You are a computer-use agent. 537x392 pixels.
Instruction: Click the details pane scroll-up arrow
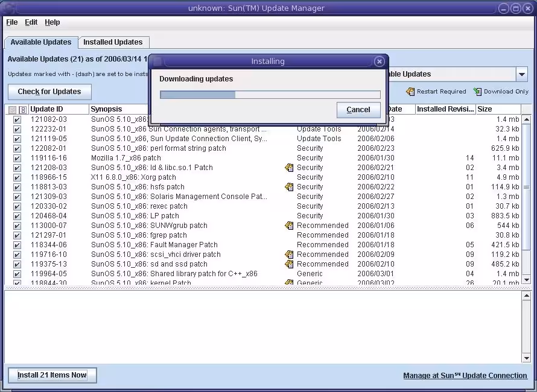click(x=526, y=296)
